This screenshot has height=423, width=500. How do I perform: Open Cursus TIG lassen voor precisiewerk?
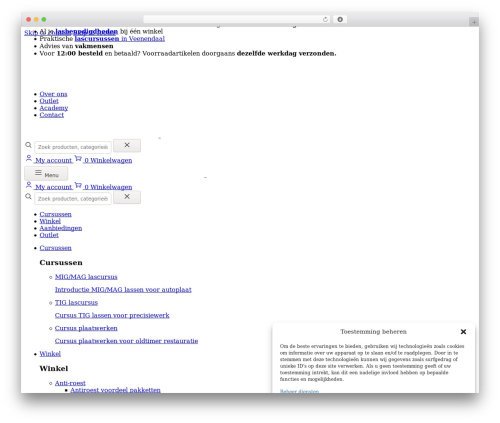(112, 315)
